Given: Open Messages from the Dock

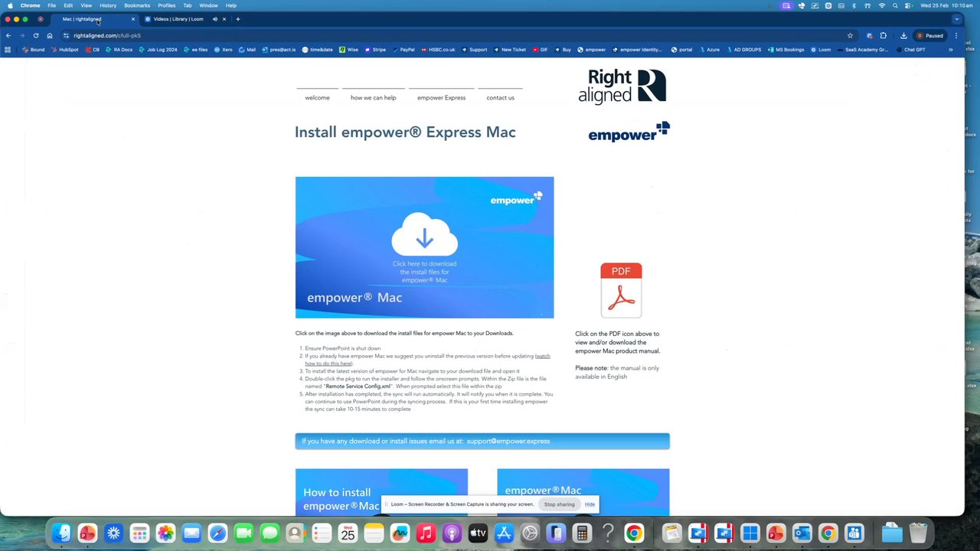Looking at the screenshot, I should click(x=269, y=533).
